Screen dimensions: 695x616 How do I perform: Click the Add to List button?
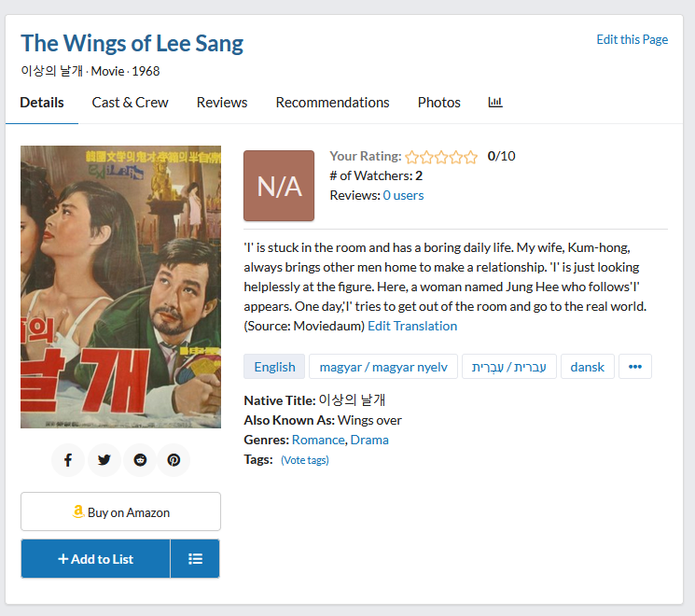click(95, 559)
